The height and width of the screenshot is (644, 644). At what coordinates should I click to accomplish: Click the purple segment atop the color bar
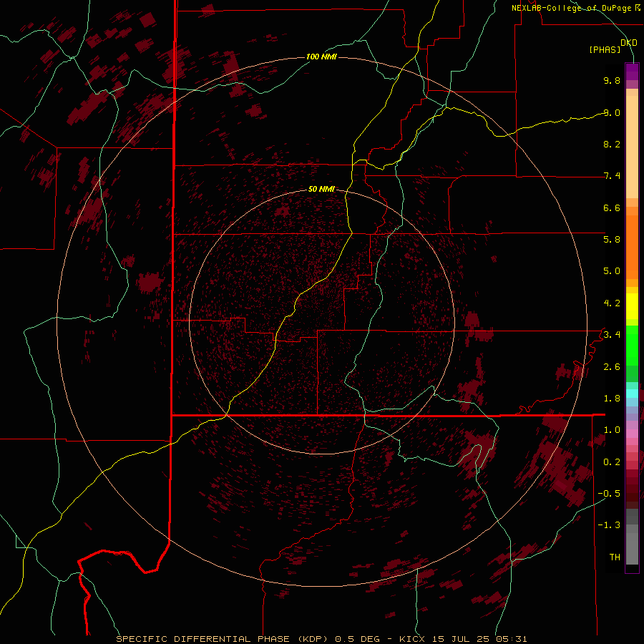click(632, 72)
